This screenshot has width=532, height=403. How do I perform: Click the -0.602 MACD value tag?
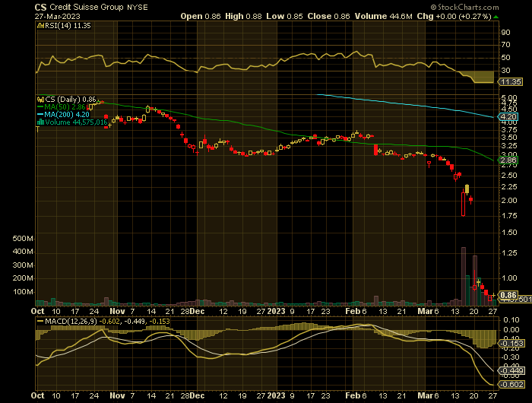[511, 384]
